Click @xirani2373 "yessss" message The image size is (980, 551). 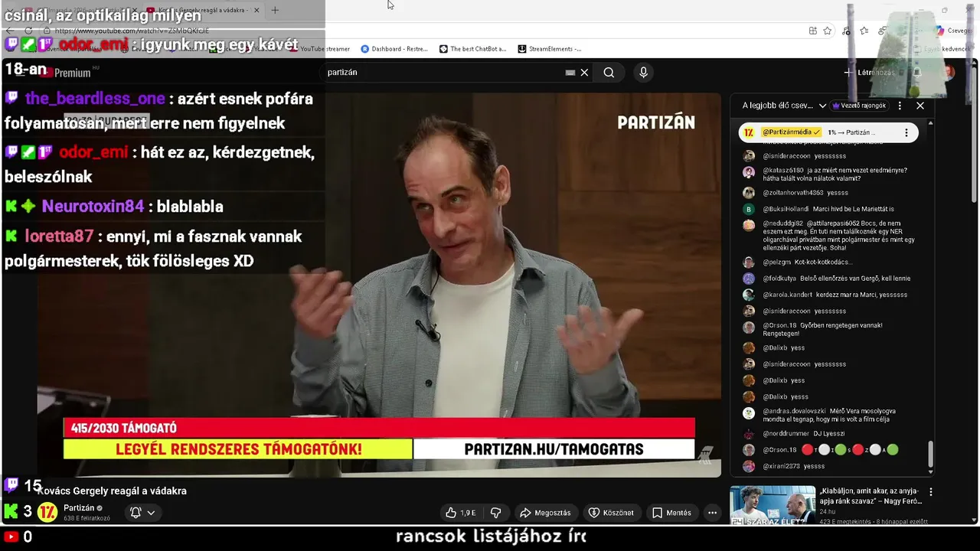pos(831,466)
